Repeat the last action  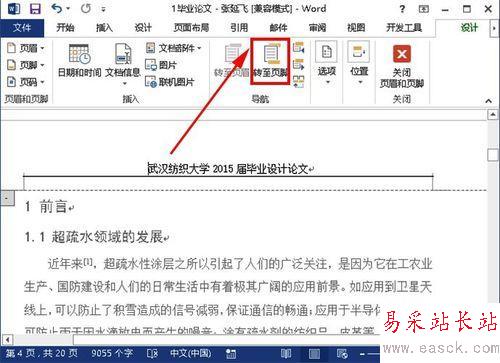86,9
